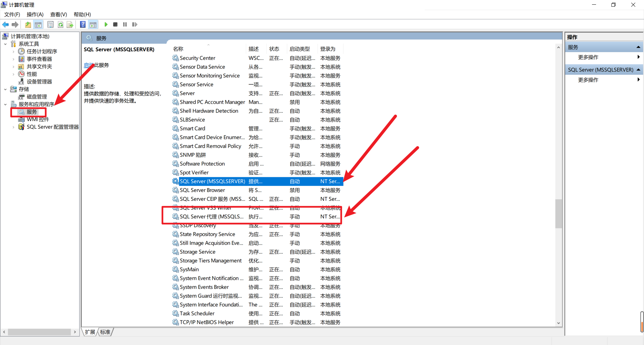This screenshot has height=345, width=644.
Task: Collapse the 服务 section in actions pane
Action: 638,47
